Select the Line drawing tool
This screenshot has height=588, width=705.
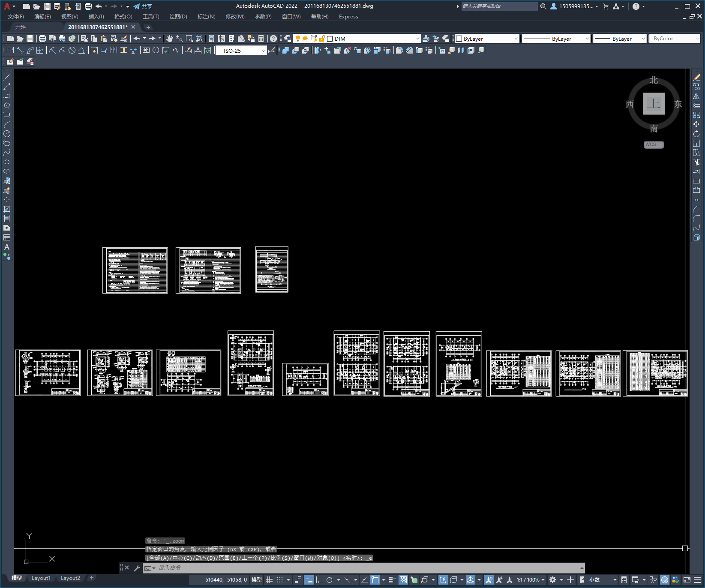(x=7, y=78)
